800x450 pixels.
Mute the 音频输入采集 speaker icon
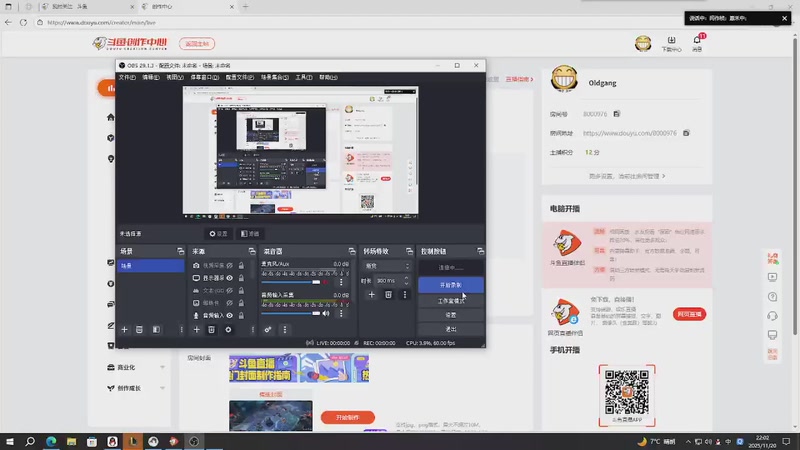326,313
